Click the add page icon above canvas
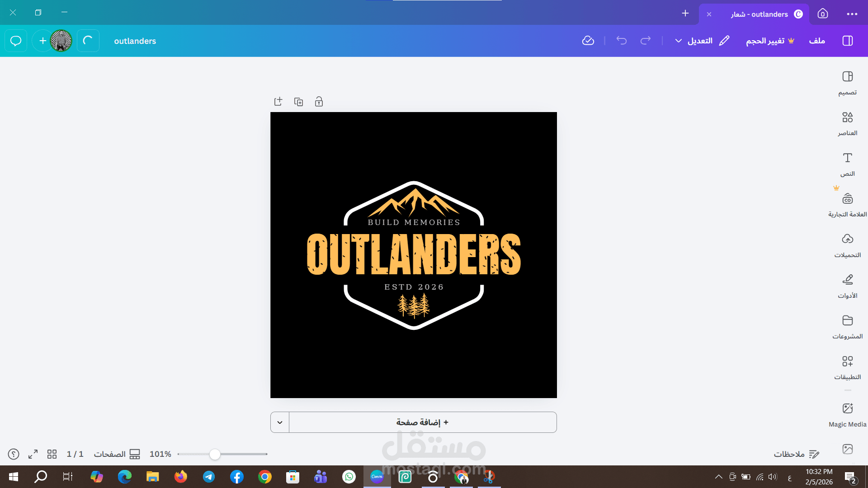 click(278, 102)
